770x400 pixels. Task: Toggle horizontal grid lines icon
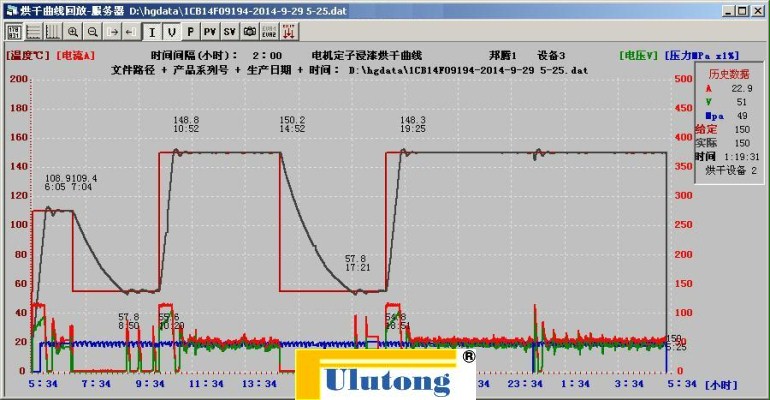[x=33, y=32]
